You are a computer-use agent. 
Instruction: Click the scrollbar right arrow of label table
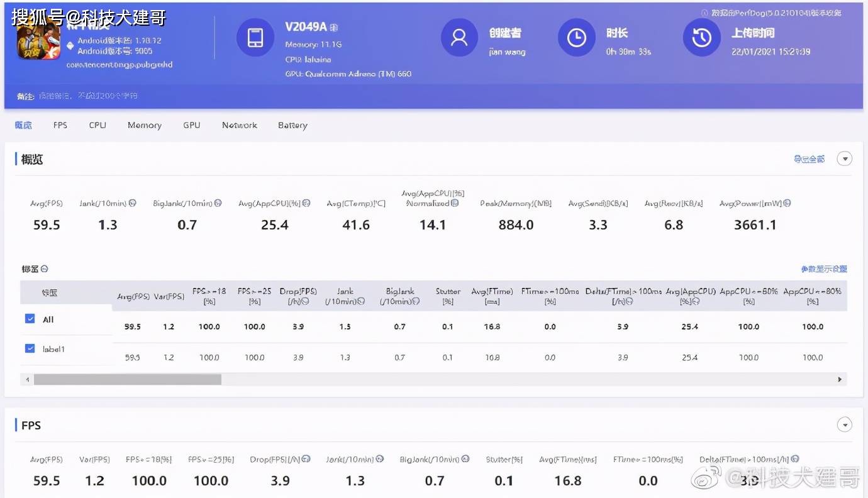[x=840, y=380]
